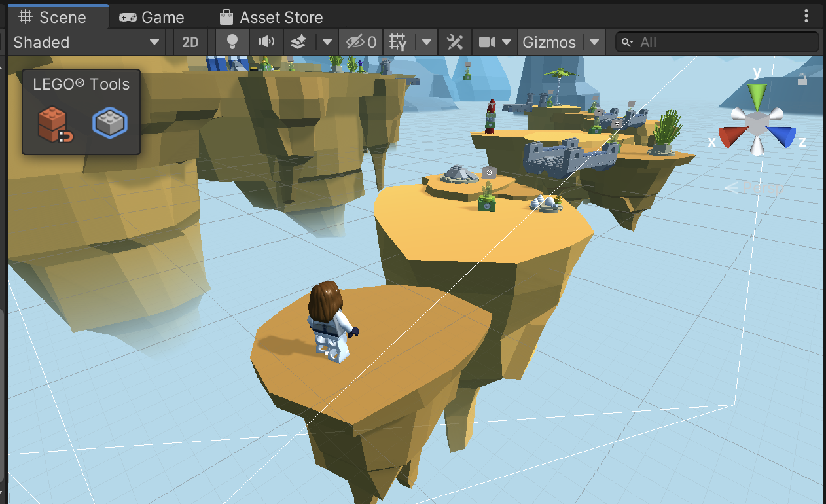The image size is (826, 504).
Task: Switch to the Game tab
Action: point(152,17)
